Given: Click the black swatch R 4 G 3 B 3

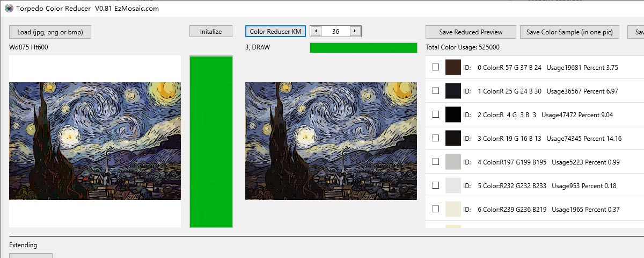Looking at the screenshot, I should click(453, 114).
